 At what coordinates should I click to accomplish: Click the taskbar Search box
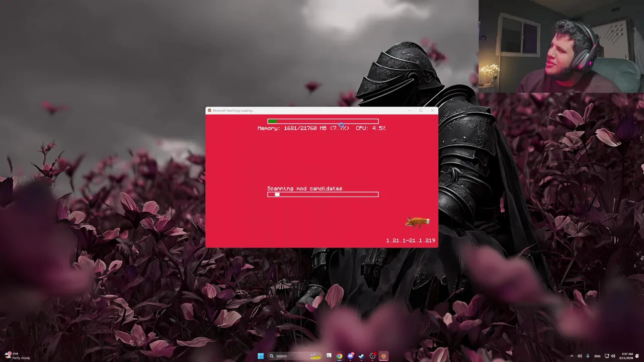[295, 356]
